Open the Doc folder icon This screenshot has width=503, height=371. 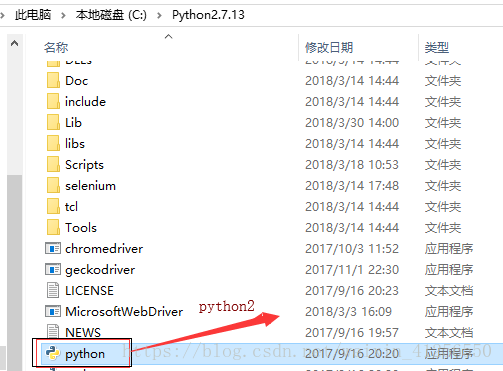click(x=53, y=81)
